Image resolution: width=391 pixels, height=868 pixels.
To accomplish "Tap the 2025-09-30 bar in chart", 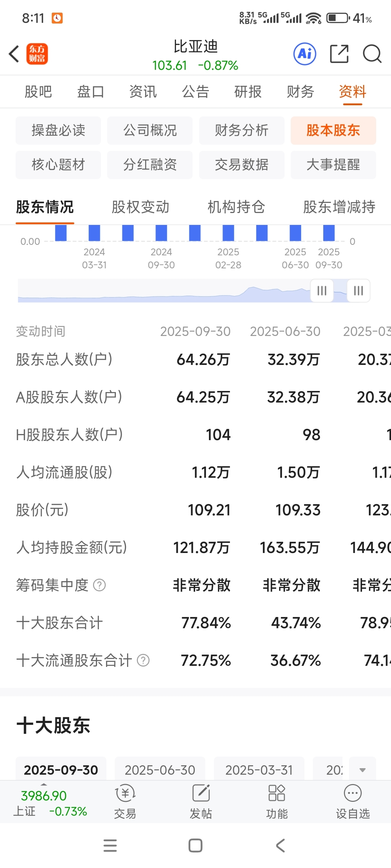I will tap(329, 233).
